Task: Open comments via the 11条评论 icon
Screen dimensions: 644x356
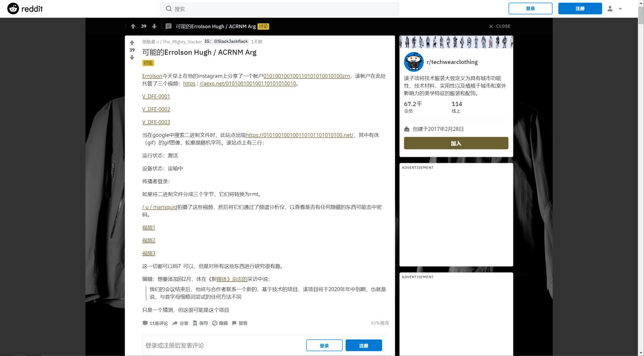Action: coord(145,323)
